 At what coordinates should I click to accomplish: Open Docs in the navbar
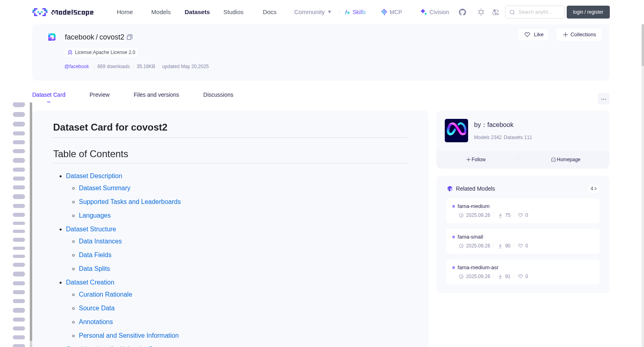click(x=270, y=12)
